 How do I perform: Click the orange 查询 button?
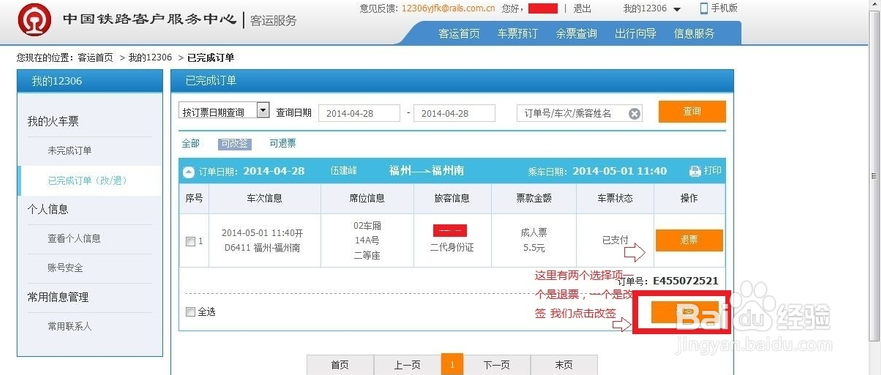(x=692, y=111)
